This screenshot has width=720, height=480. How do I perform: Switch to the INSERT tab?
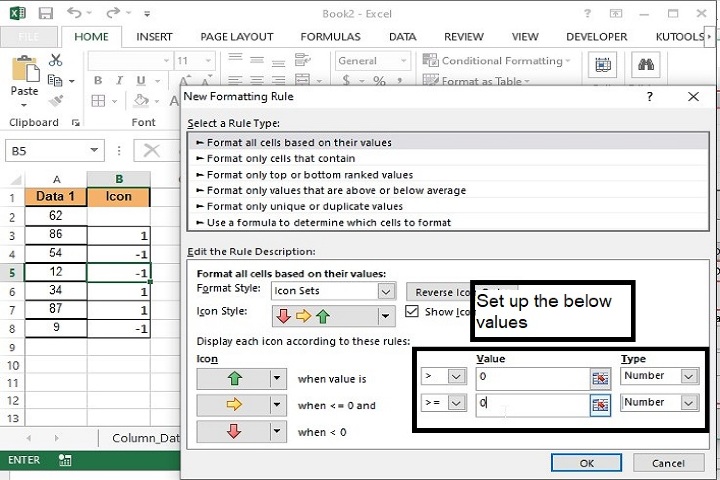click(154, 37)
